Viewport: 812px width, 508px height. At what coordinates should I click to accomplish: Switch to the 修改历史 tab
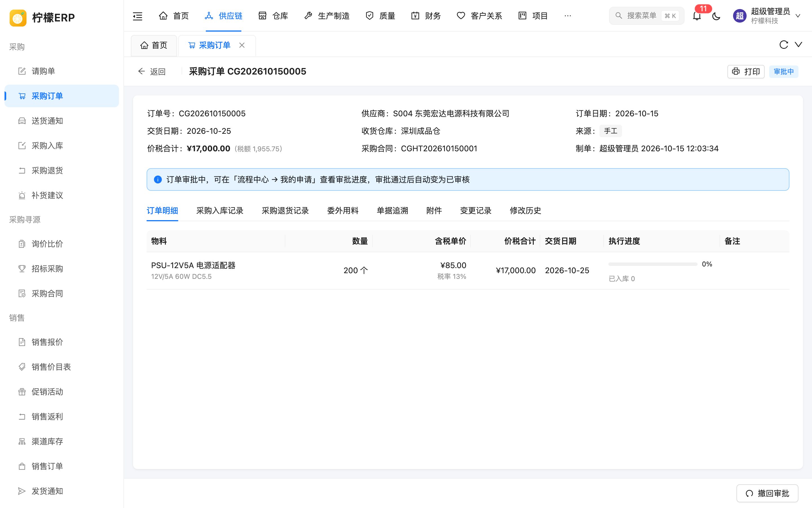point(525,211)
